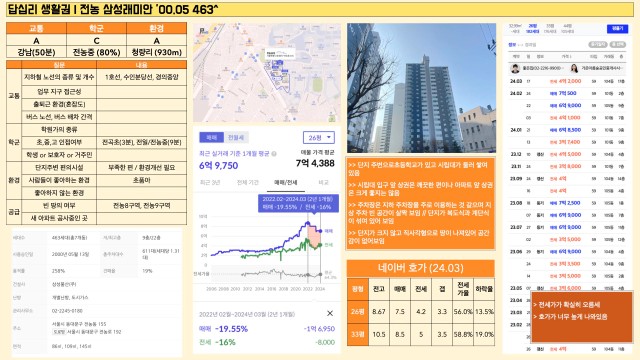Open the 전체 기간 chart tab

(248, 182)
